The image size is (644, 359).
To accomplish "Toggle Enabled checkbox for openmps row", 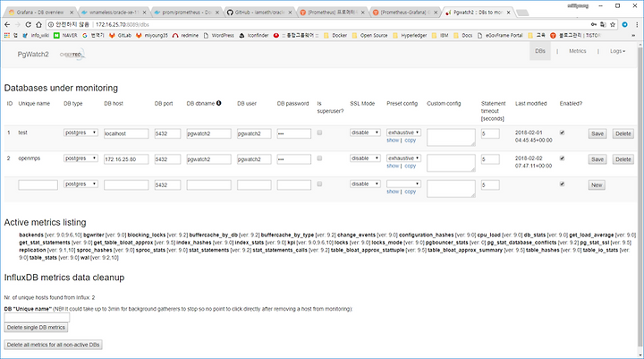I will pyautogui.click(x=562, y=158).
